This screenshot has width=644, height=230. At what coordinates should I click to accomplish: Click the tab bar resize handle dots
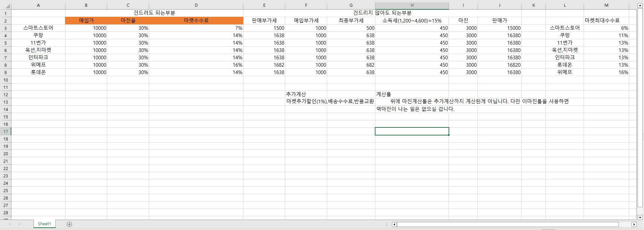coord(387,224)
